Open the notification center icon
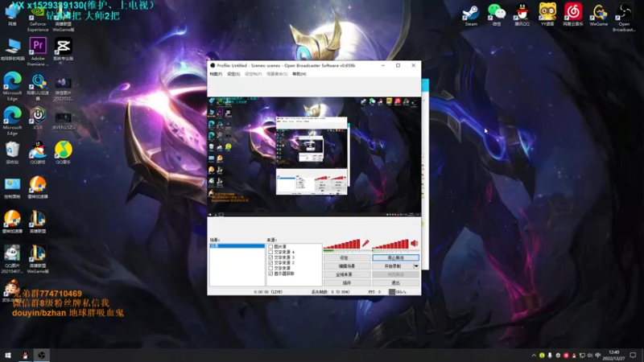Screen dimensions: 644x362 [633, 356]
